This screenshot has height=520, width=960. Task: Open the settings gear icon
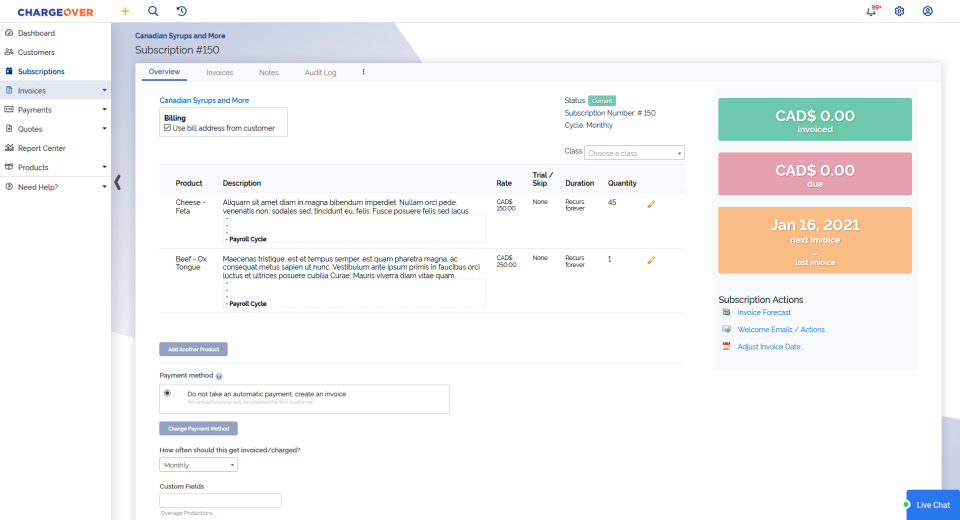click(x=899, y=11)
